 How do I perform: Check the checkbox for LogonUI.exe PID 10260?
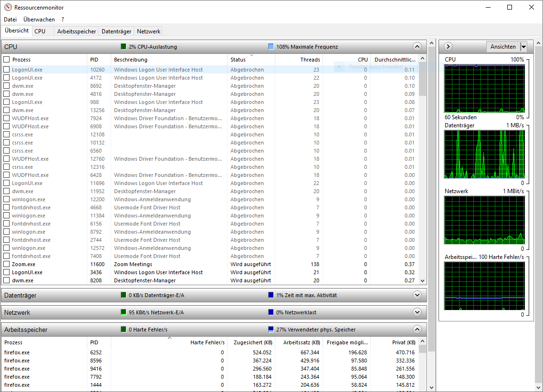6,70
